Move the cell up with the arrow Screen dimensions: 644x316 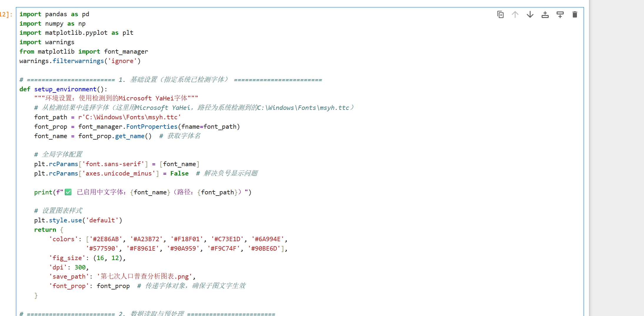pos(515,14)
